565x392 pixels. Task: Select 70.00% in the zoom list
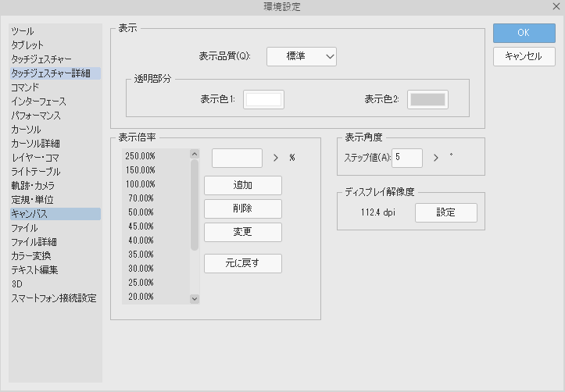tap(156, 198)
